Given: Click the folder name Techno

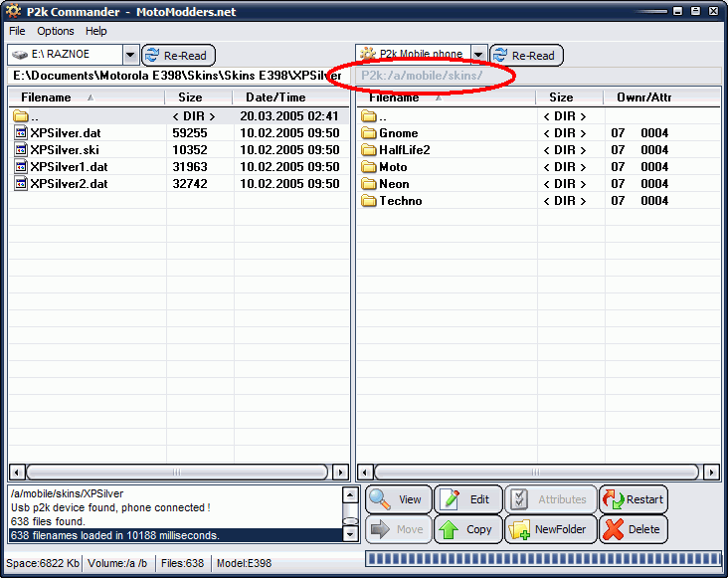Looking at the screenshot, I should pos(400,201).
